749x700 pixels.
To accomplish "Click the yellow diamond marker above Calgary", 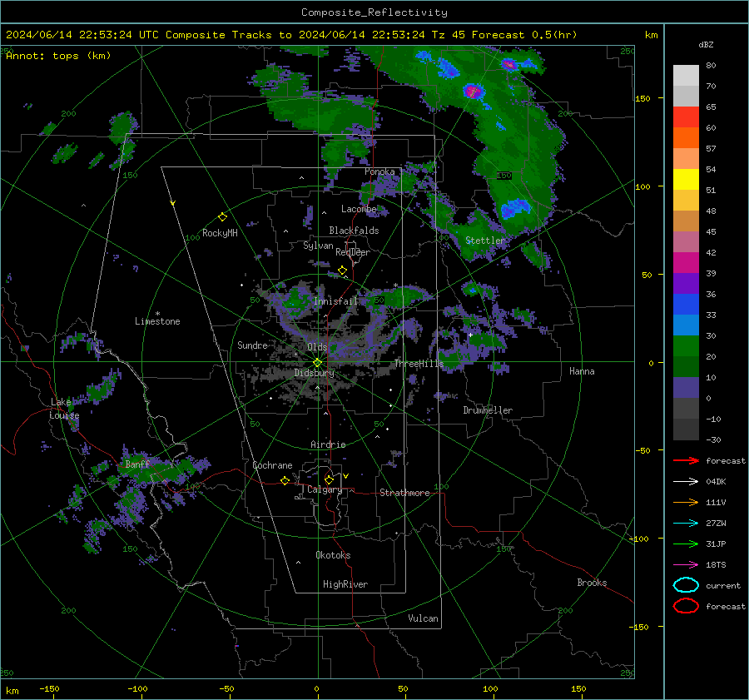I will 329,479.
